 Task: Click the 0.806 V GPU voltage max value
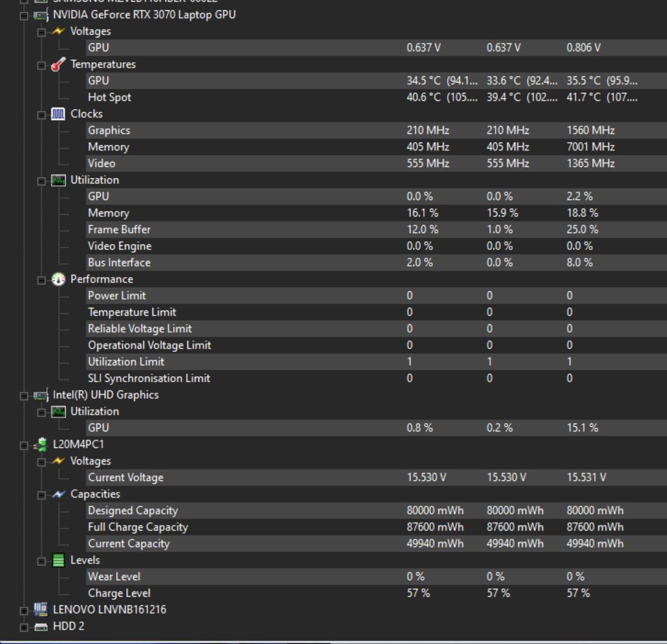click(x=583, y=48)
